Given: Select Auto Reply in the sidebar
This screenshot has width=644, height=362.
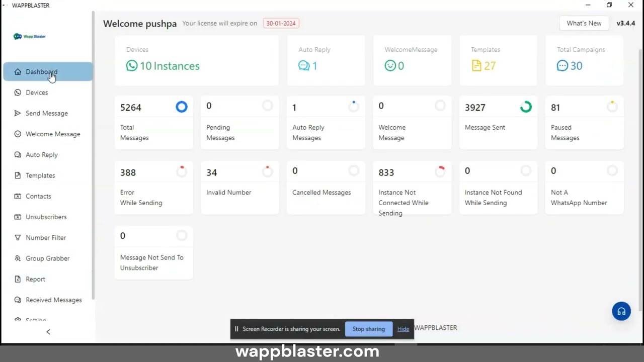Looking at the screenshot, I should (x=48, y=155).
